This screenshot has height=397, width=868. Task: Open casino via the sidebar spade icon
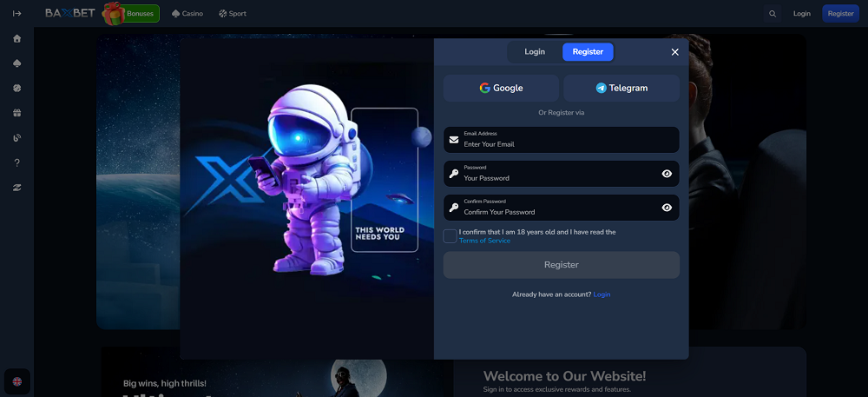pos(16,63)
